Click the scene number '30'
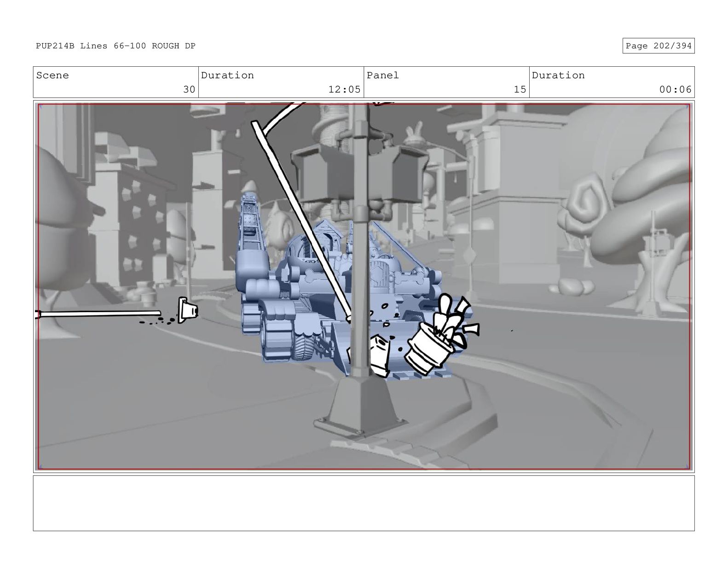The width and height of the screenshot is (728, 564). pos(189,89)
